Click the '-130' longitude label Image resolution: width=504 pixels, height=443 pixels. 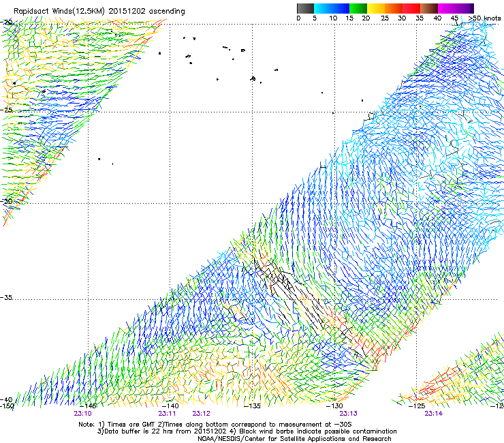(334, 406)
